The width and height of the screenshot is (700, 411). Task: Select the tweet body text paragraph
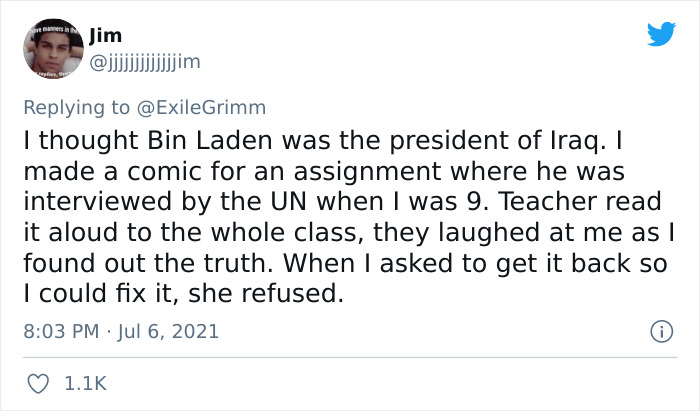pyautogui.click(x=350, y=217)
